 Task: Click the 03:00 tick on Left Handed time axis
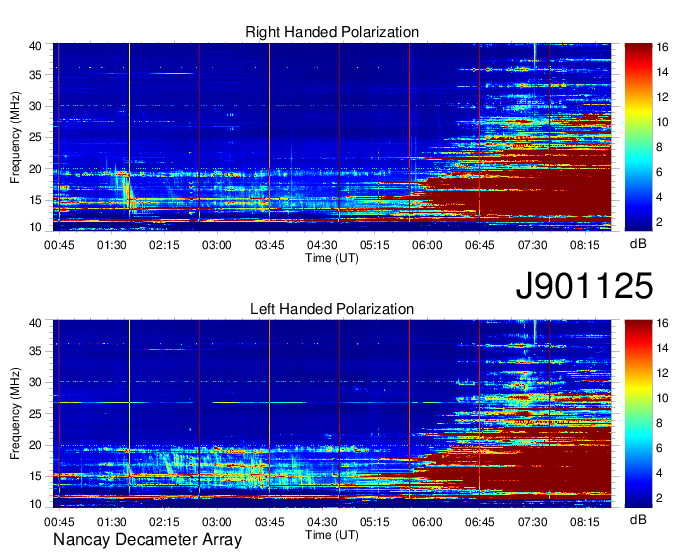tap(217, 522)
